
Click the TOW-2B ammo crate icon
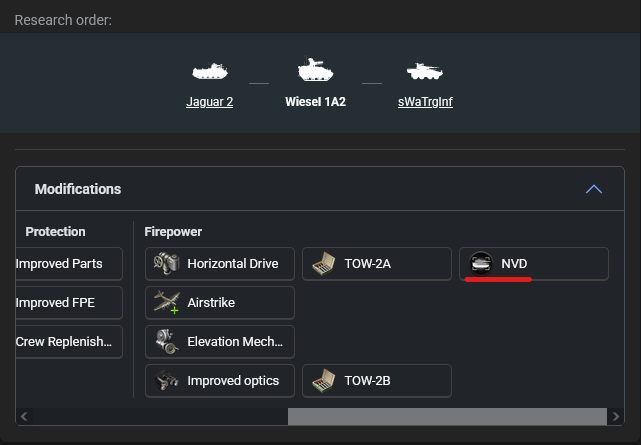point(323,380)
